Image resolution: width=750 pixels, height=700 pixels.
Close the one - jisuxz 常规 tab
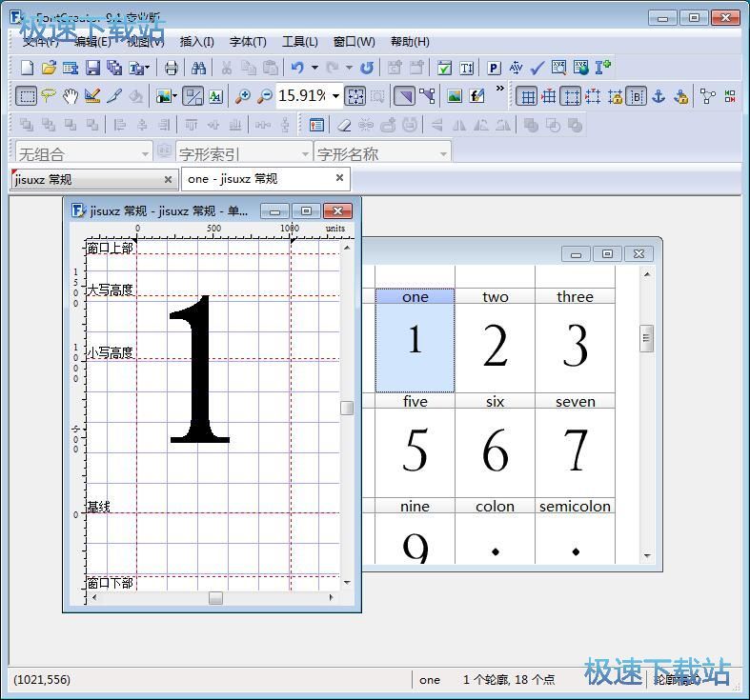point(339,178)
